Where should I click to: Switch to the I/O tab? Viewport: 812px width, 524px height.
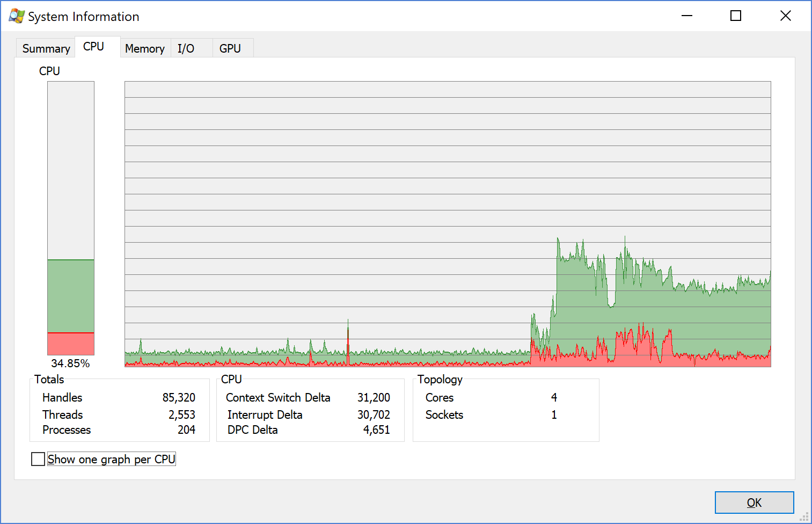186,48
